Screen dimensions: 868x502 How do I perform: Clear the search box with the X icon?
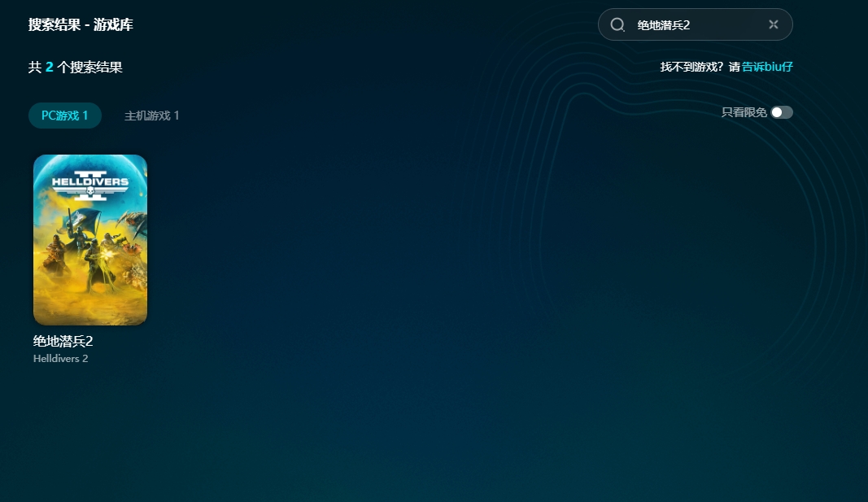774,24
